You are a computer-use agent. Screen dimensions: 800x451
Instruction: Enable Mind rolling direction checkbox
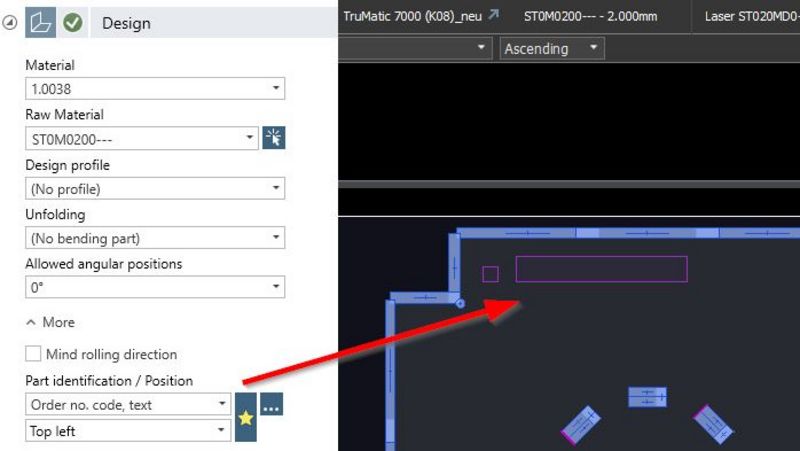click(x=34, y=354)
